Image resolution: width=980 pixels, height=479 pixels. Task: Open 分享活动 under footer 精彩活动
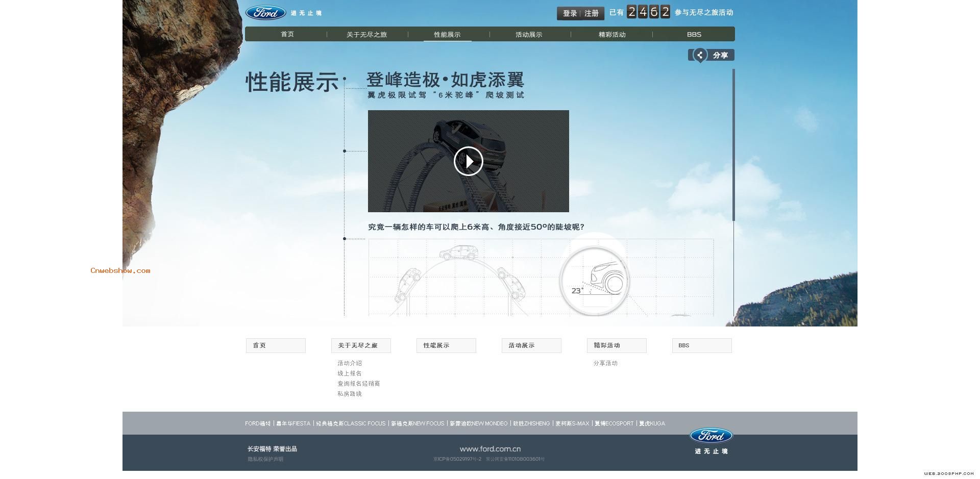pyautogui.click(x=605, y=363)
